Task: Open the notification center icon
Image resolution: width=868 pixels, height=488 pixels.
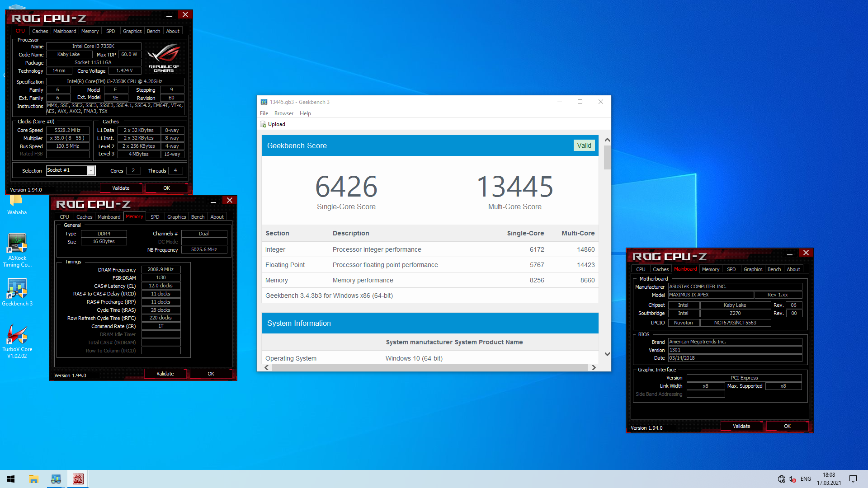Action: [853, 479]
